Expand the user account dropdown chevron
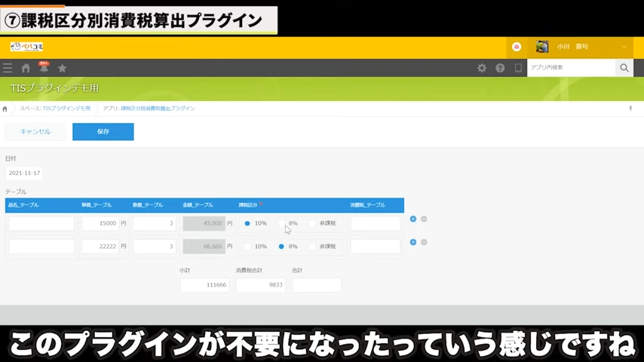Viewport: 644px width, 362px height. [x=624, y=47]
